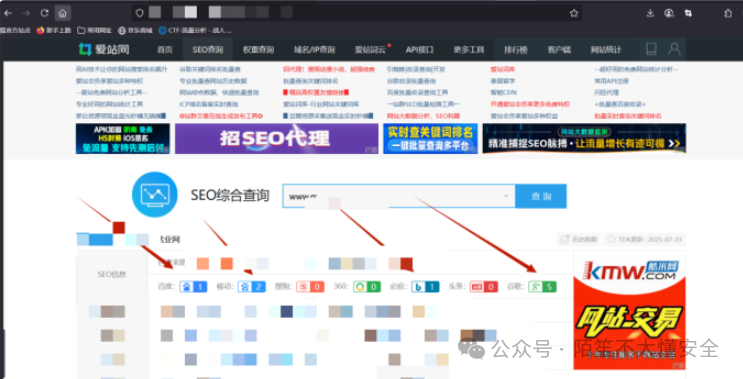Open the ICP域名备案实时查询 link
The width and height of the screenshot is (743, 379).
(208, 104)
